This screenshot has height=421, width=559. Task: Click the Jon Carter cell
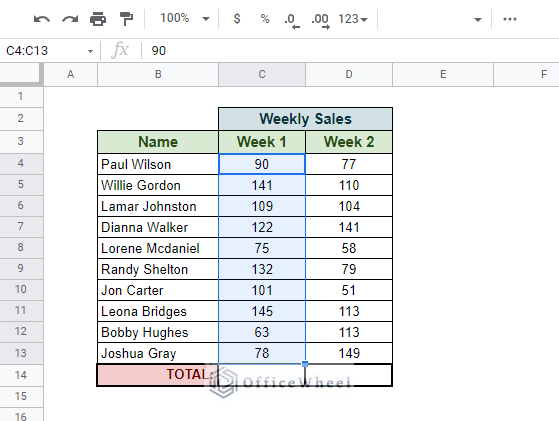[158, 291]
